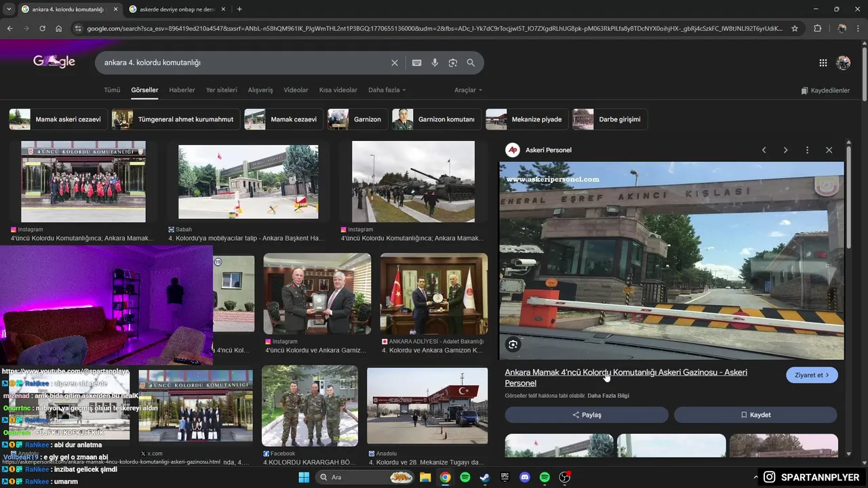This screenshot has height=488, width=868.
Task: Click the Windows taskbar Ara search box
Action: 365,477
